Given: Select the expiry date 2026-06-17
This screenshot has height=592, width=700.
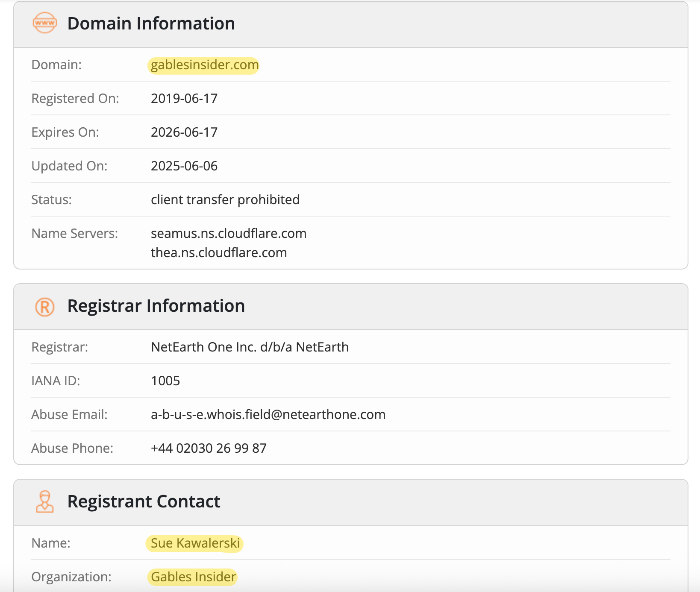Looking at the screenshot, I should pos(184,132).
